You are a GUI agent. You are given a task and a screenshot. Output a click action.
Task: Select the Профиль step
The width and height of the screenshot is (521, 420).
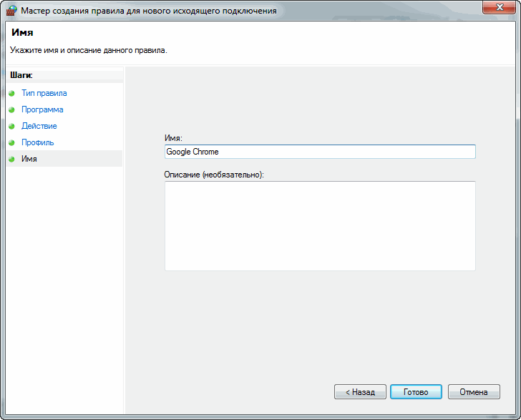(37, 142)
